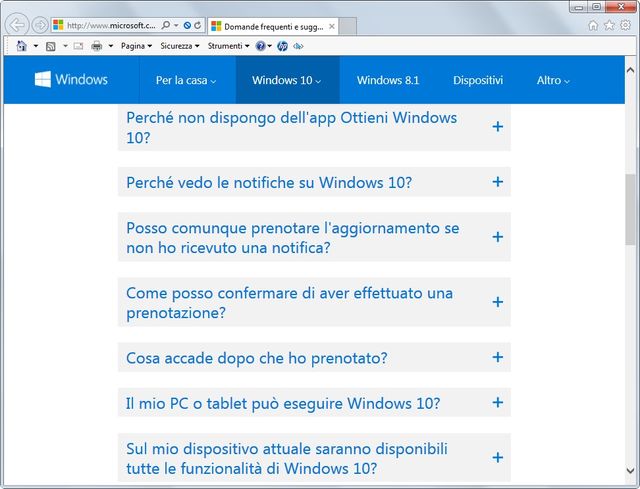Open the feeds dropdown arrow

coord(65,46)
